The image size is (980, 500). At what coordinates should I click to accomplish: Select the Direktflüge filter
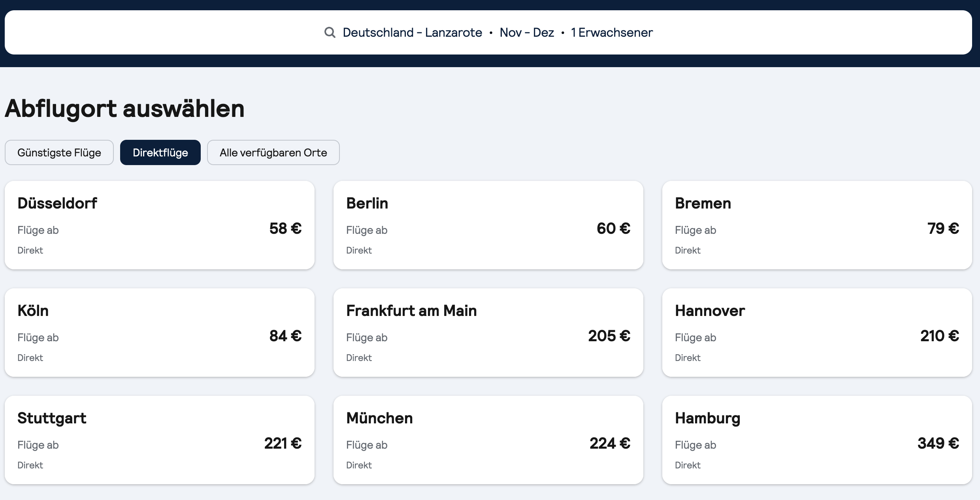point(160,152)
